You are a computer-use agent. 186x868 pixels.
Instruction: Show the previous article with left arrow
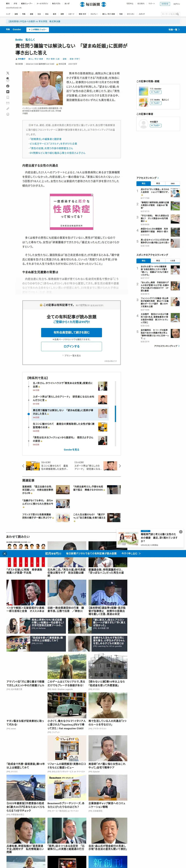coord(23,466)
